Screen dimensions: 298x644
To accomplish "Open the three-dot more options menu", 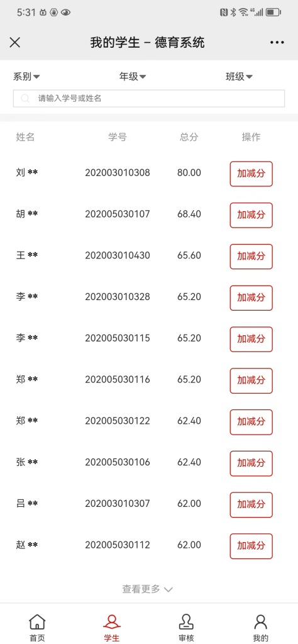I will pyautogui.click(x=277, y=42).
